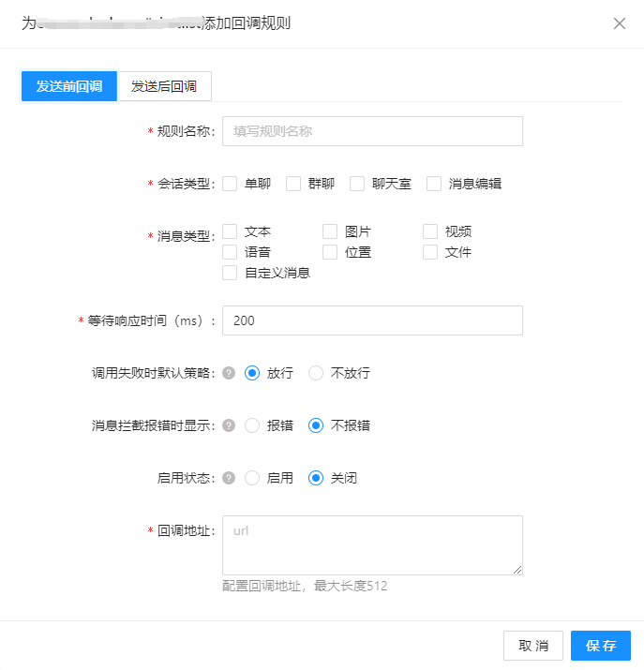Enable the 群聊 checkbox
This screenshot has width=644, height=670.
click(x=293, y=184)
